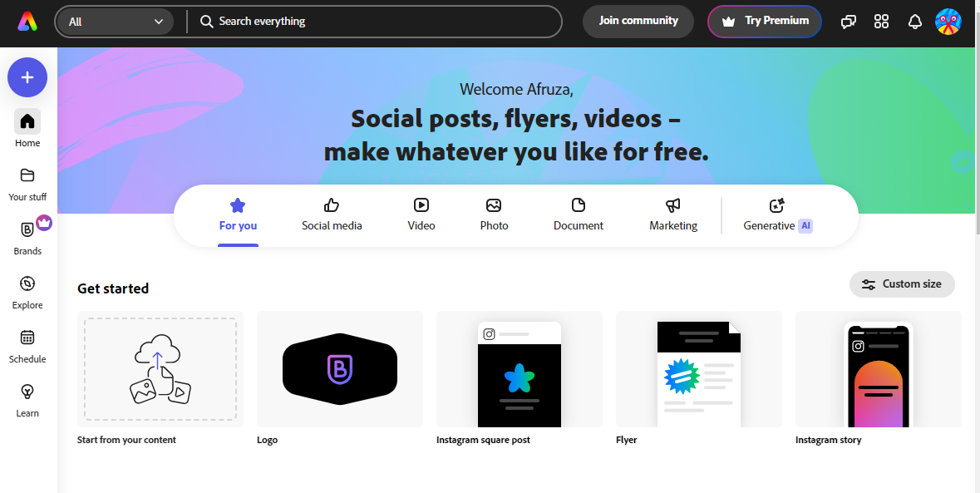Click the Try Premium button
The height and width of the screenshot is (493, 980).
coord(764,21)
